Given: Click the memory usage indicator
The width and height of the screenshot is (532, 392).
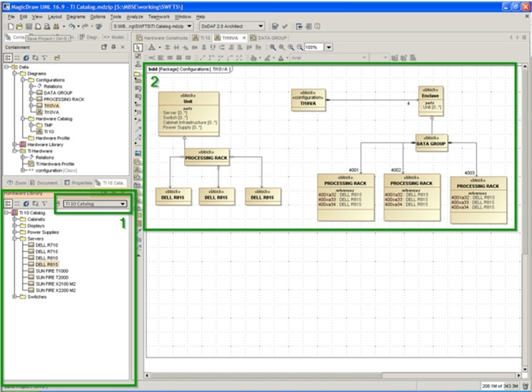Looking at the screenshot, I should pos(500,386).
